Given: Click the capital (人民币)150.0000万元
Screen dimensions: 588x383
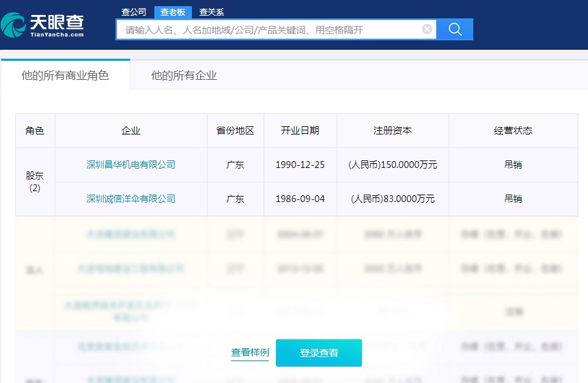Looking at the screenshot, I should (393, 165).
